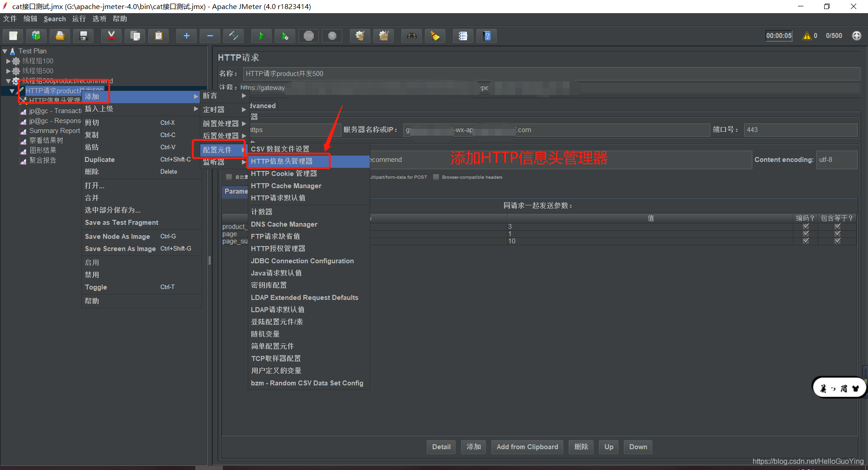This screenshot has height=470, width=868.
Task: Open the 后置处理器 submenu
Action: pyautogui.click(x=224, y=136)
